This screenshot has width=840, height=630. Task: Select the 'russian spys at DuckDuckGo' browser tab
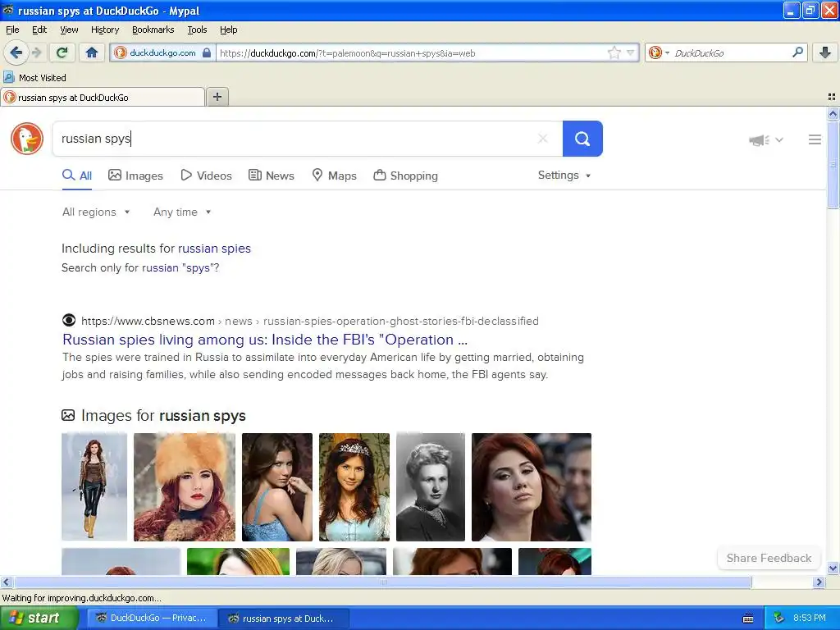click(103, 97)
